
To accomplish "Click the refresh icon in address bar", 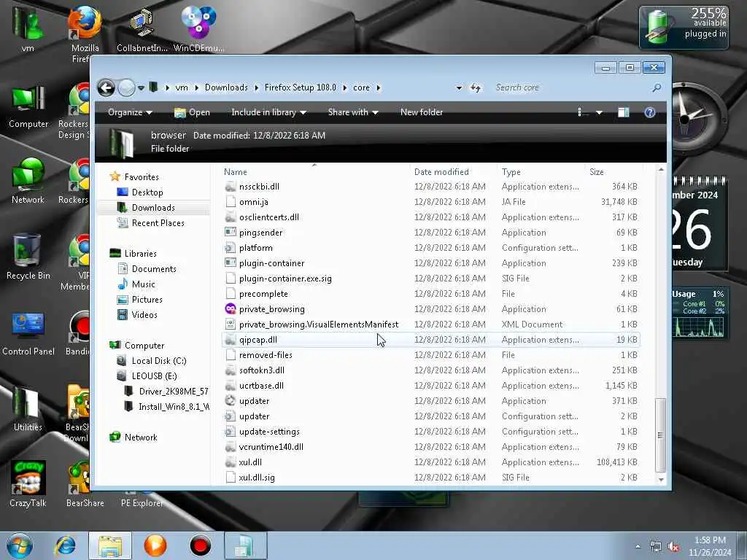I will tap(476, 87).
